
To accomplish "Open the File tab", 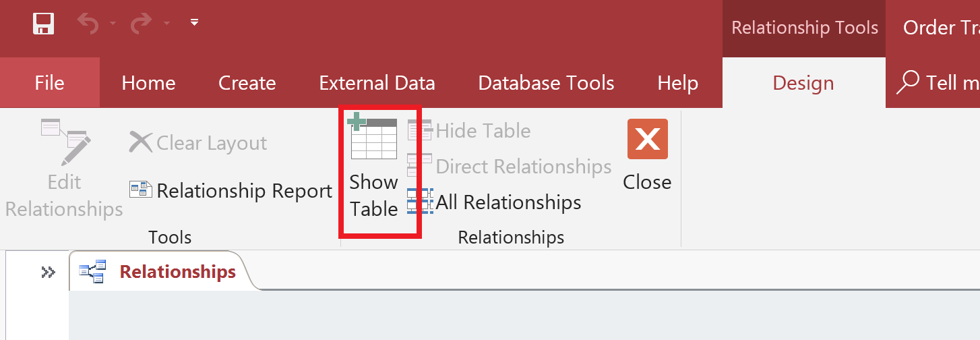I will (50, 83).
